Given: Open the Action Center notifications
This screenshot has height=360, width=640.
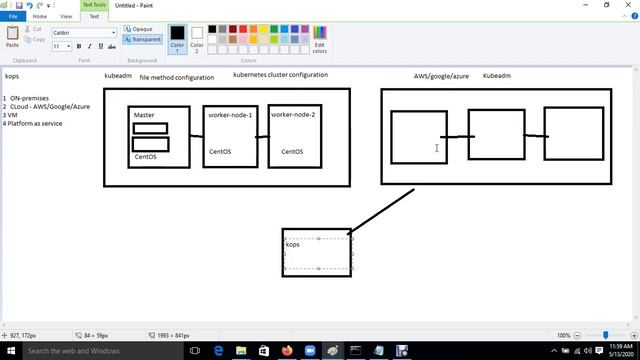Looking at the screenshot, I should coord(599,351).
